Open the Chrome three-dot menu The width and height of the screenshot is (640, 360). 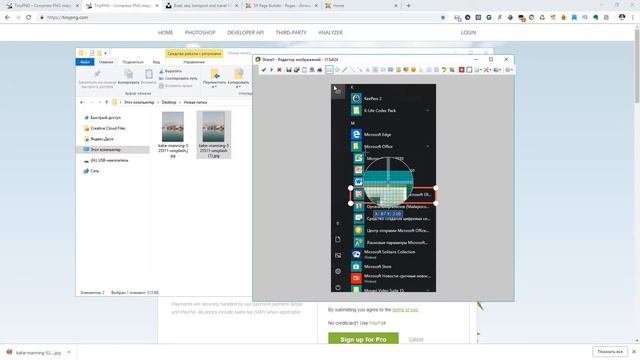coord(633,18)
